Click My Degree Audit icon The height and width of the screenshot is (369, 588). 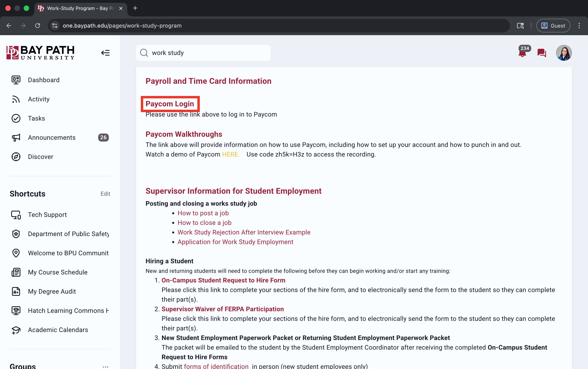tap(16, 291)
